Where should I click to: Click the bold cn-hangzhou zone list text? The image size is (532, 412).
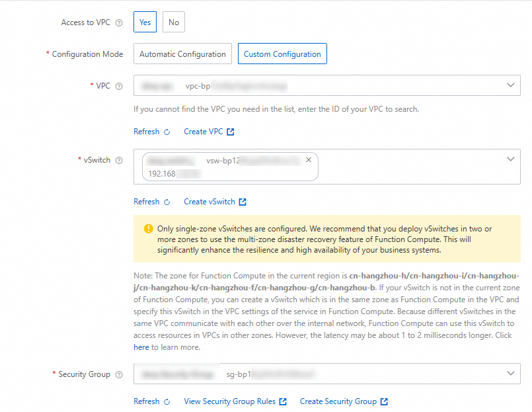pos(326,282)
